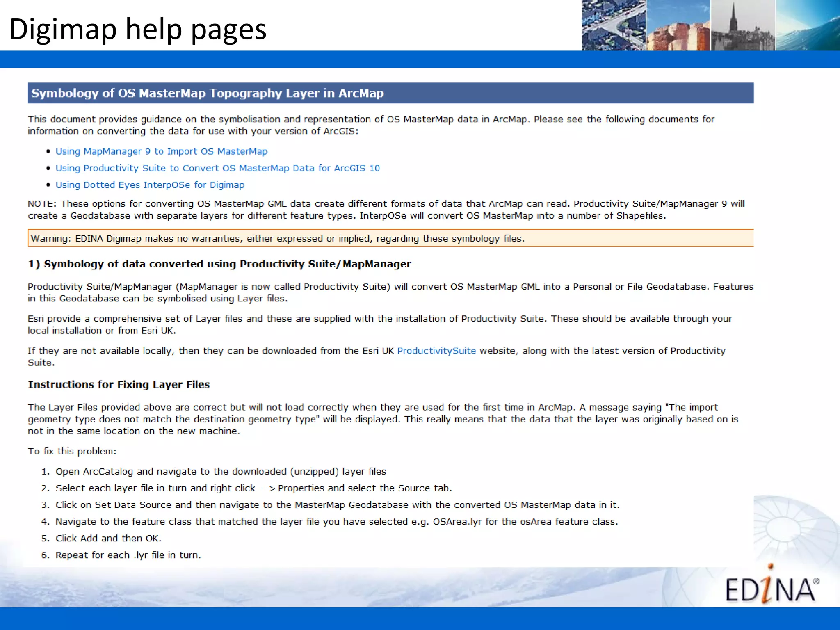
Task: Click heading '1) Symbology of data converted using Productivity Suite/MapManager'
Action: click(x=219, y=264)
